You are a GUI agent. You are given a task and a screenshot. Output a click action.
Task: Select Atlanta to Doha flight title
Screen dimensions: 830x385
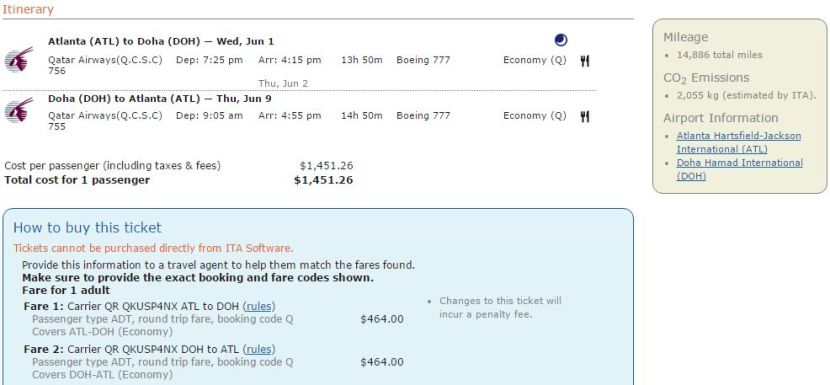(x=161, y=41)
